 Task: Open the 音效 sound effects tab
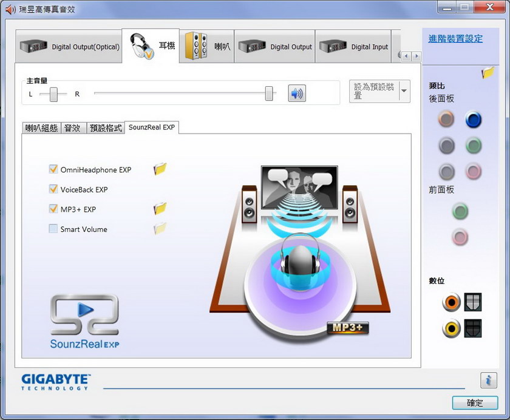click(73, 127)
